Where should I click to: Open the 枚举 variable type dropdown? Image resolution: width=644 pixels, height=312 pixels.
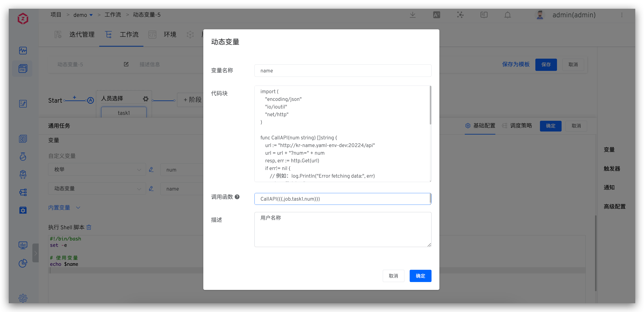pos(97,170)
